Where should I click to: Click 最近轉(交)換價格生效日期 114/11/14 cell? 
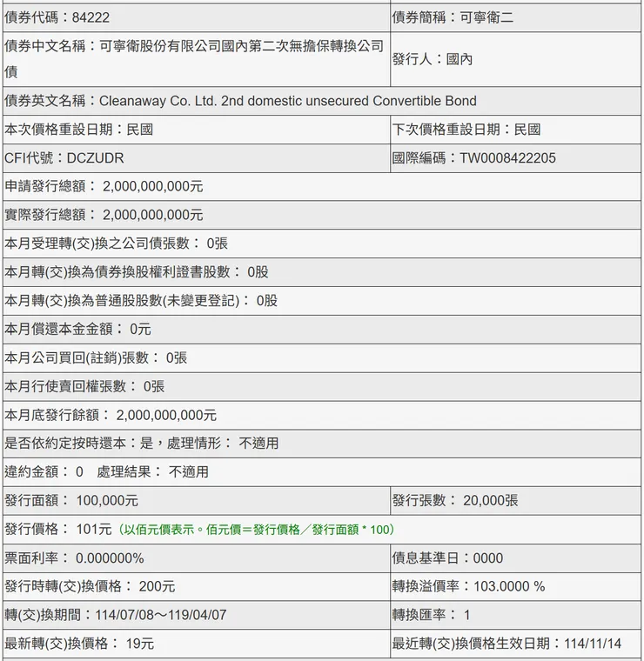[x=515, y=644]
